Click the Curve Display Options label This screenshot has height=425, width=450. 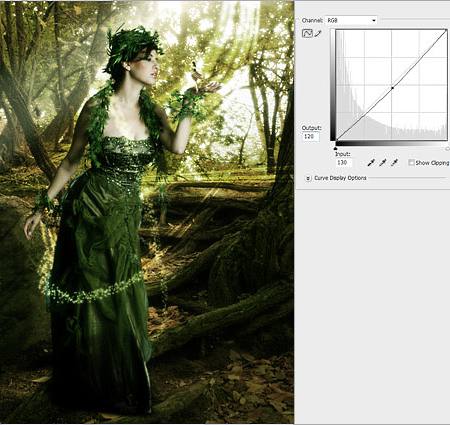[340, 178]
